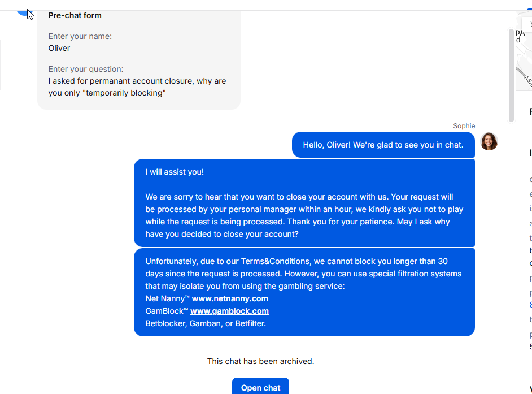
Task: Click 'This chat has been archived' notice
Action: [260, 361]
